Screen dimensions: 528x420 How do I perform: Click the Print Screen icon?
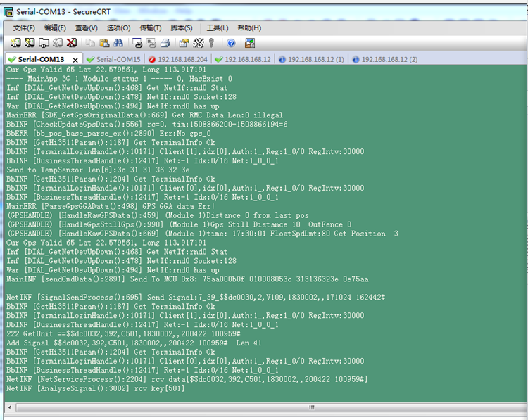click(137, 43)
